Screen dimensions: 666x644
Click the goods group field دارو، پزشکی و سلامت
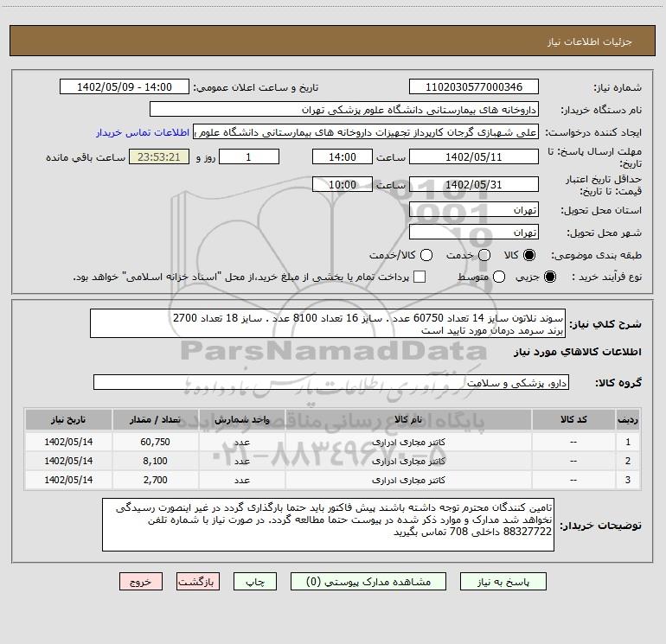331,382
